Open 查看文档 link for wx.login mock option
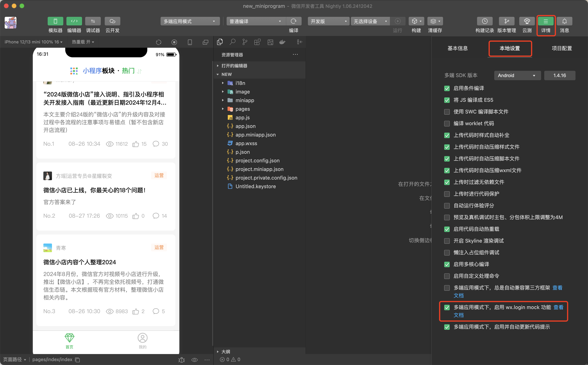The image size is (588, 365). tap(558, 307)
